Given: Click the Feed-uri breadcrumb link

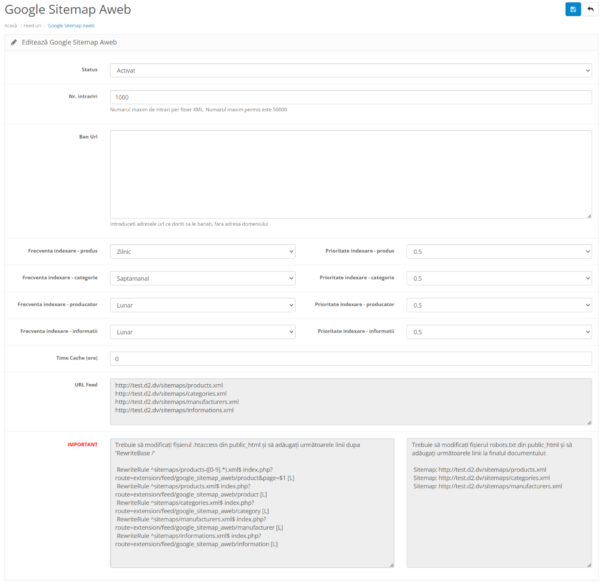Looking at the screenshot, I should click(32, 26).
